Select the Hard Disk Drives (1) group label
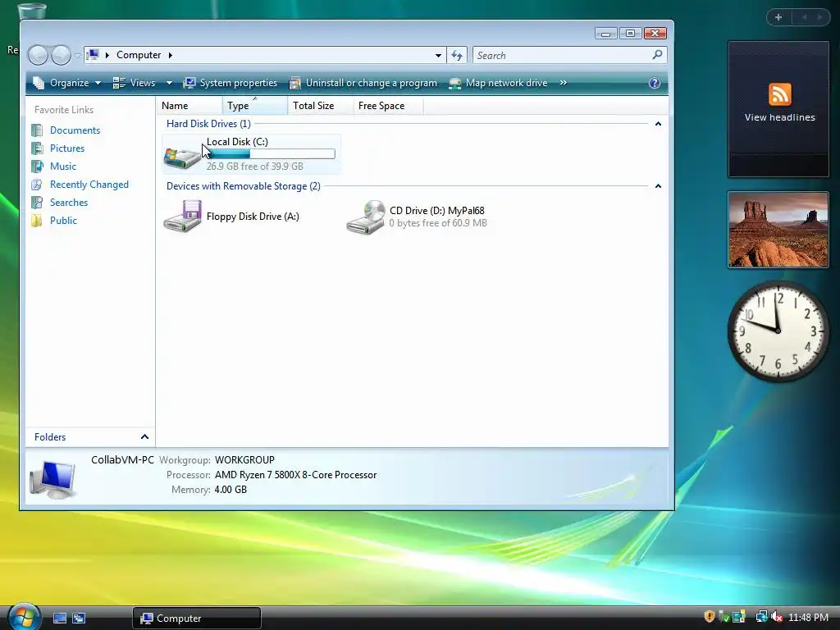 pos(208,124)
